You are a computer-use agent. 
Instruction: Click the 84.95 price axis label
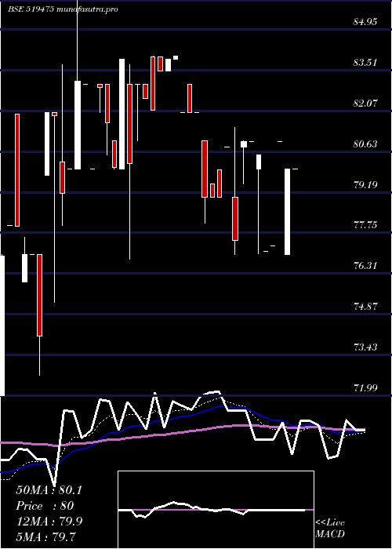click(x=365, y=22)
